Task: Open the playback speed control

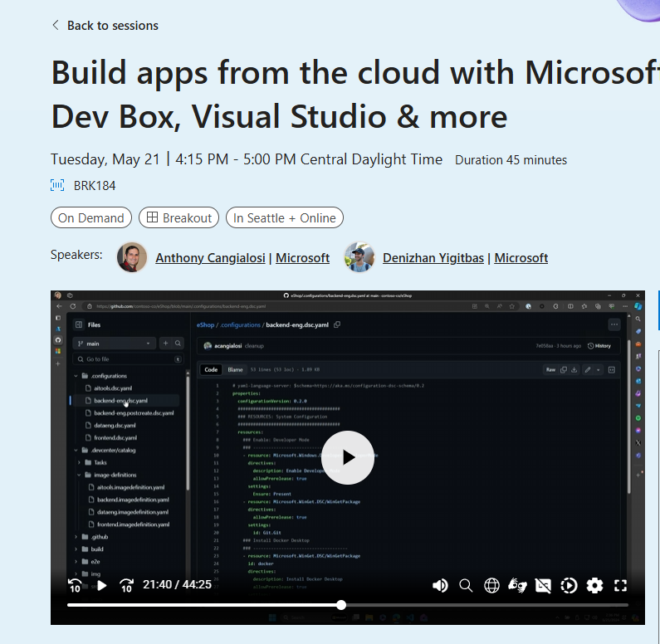Action: [x=569, y=585]
